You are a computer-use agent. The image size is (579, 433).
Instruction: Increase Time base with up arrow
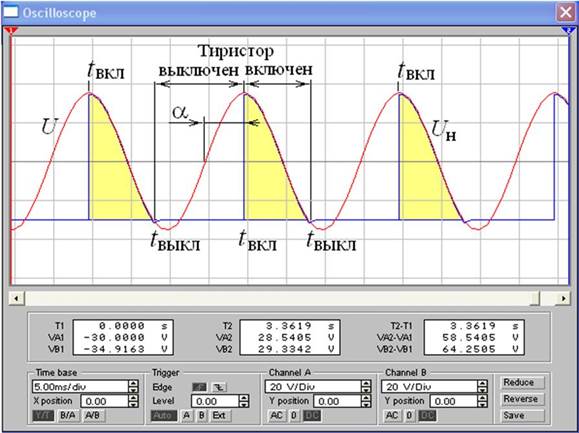133,384
